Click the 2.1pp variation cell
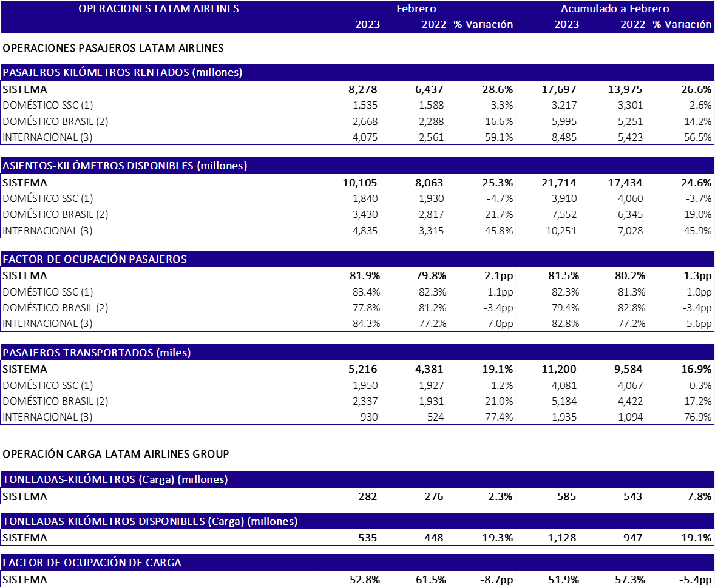The height and width of the screenshot is (588, 715). point(499,275)
